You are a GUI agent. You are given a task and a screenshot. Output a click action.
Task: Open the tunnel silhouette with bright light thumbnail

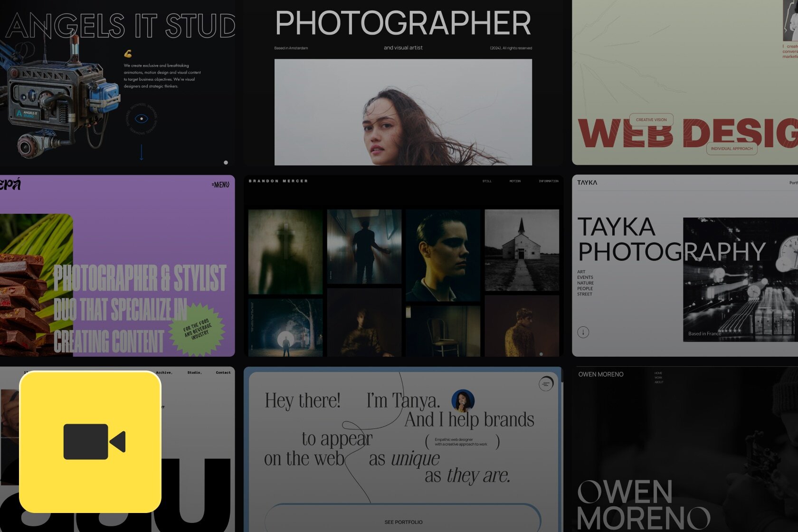pos(285,328)
